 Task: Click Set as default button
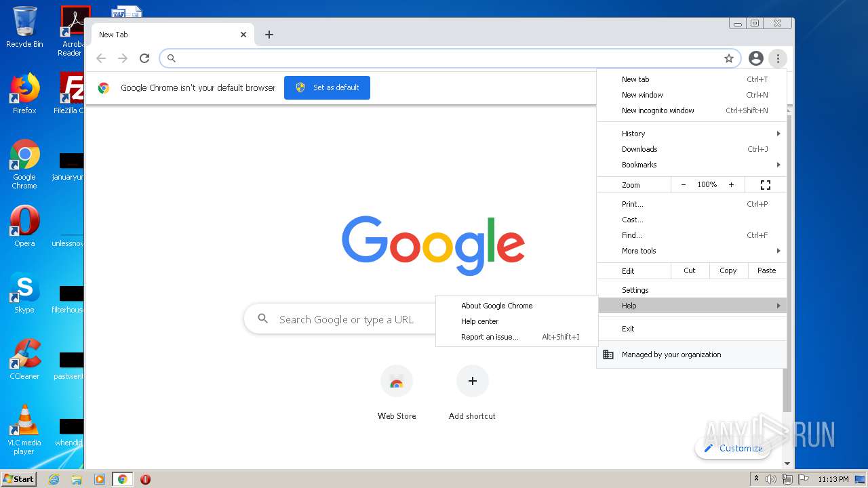[327, 87]
